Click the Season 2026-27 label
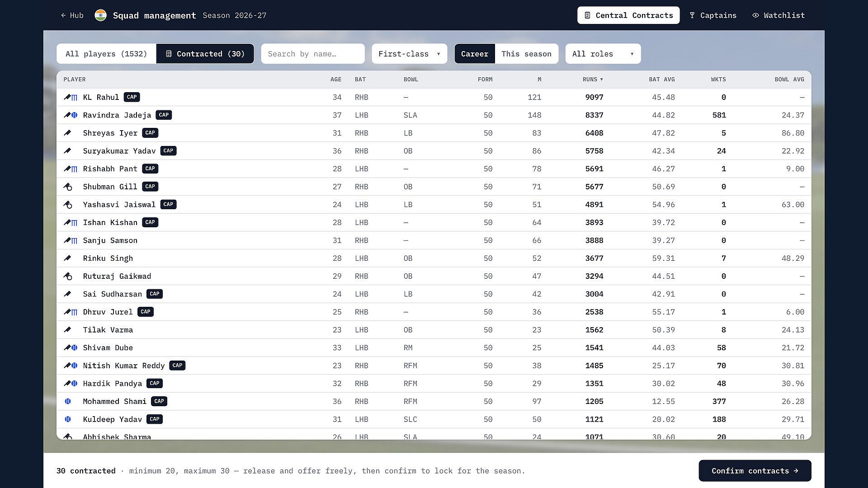Viewport: 868px width, 488px height. point(235,15)
